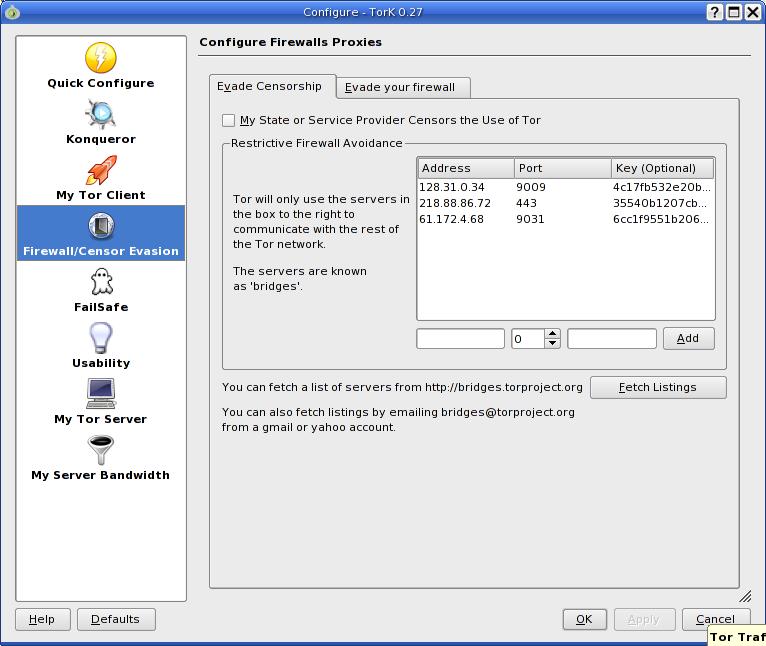Image resolution: width=766 pixels, height=646 pixels.
Task: Open My Tor Server computer icon
Action: pos(101,393)
